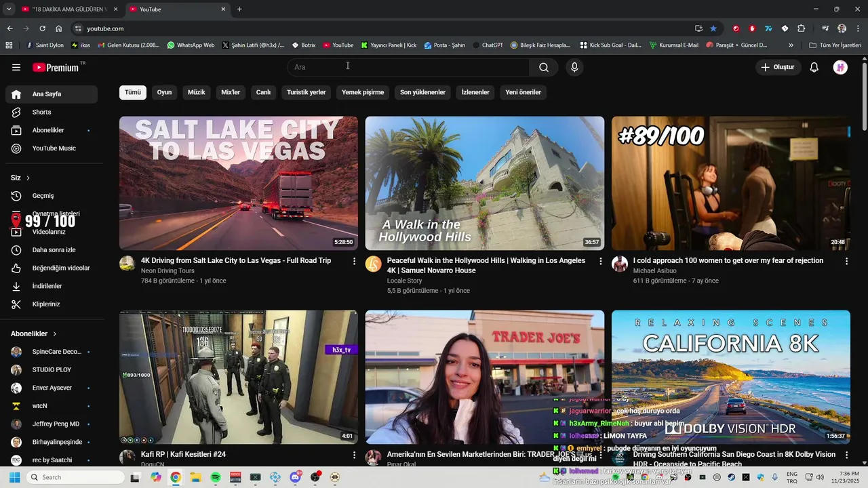Click the Walk in Hollywood Hills thumbnail
Screen dimensions: 868x488
click(485, 183)
